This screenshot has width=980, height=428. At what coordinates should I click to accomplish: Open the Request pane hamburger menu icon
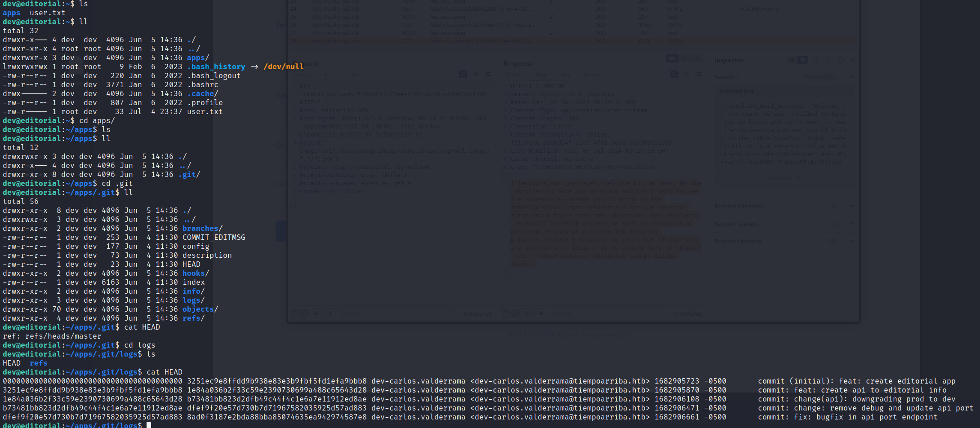(x=488, y=74)
